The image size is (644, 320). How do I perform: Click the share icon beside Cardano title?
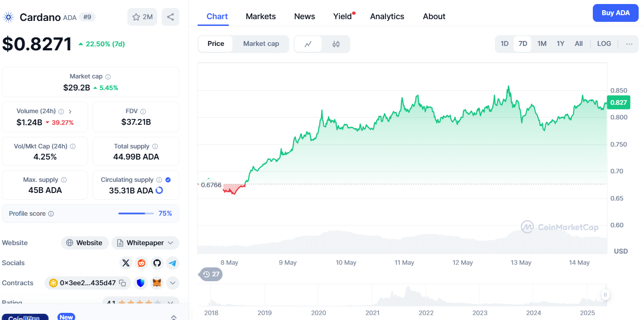pos(170,17)
